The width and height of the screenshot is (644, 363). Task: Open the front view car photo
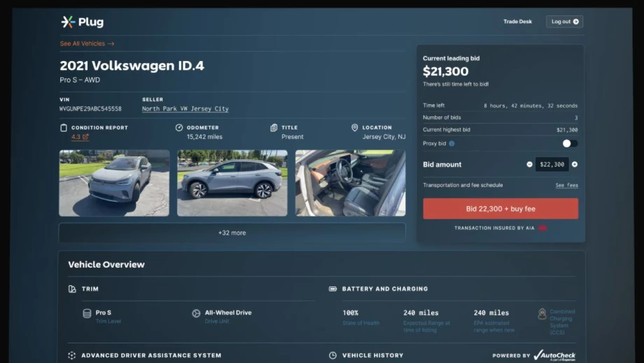coord(114,183)
